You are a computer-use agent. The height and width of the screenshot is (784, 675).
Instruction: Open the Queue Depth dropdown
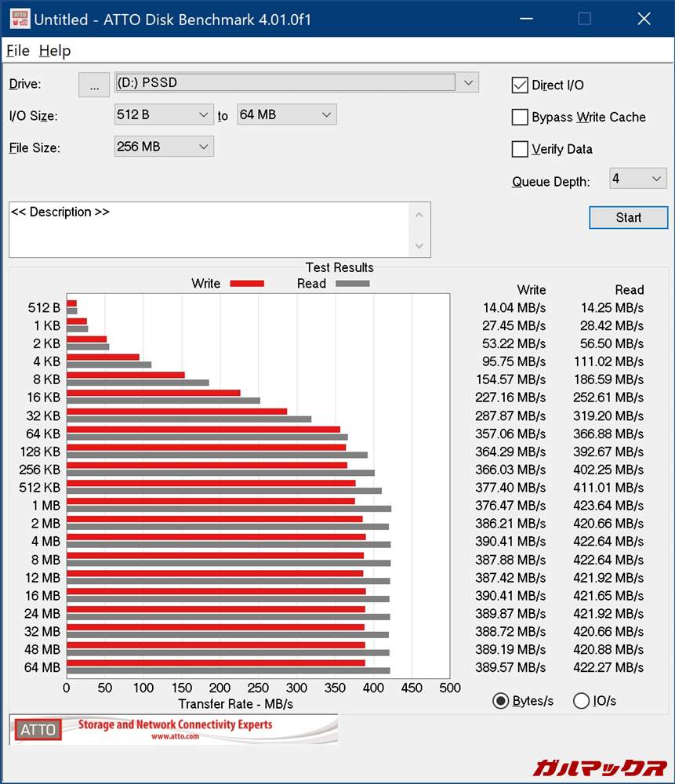coord(657,179)
